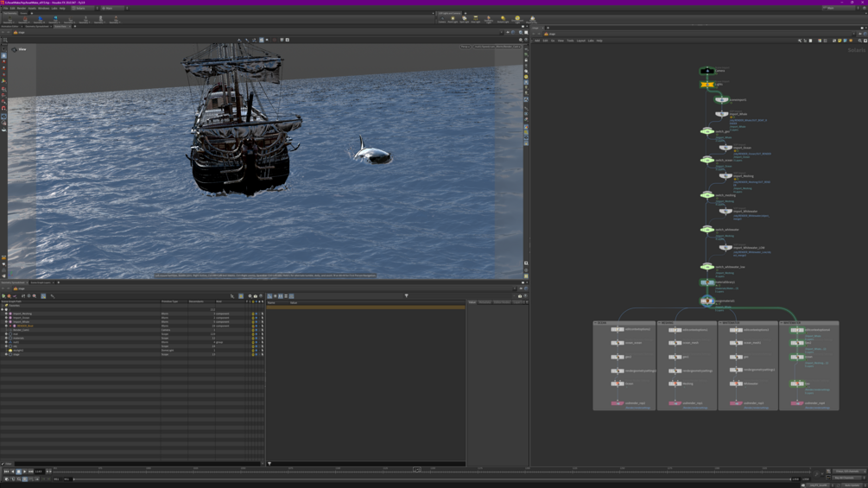Select the usdrender_rop1 node in OCEAN box
This screenshot has width=868, height=488.
coord(618,403)
